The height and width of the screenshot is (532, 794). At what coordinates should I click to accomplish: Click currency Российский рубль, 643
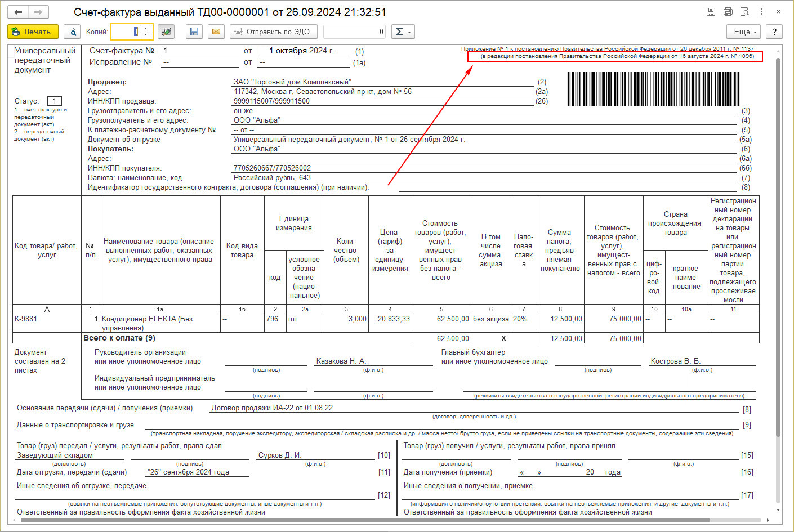point(272,178)
